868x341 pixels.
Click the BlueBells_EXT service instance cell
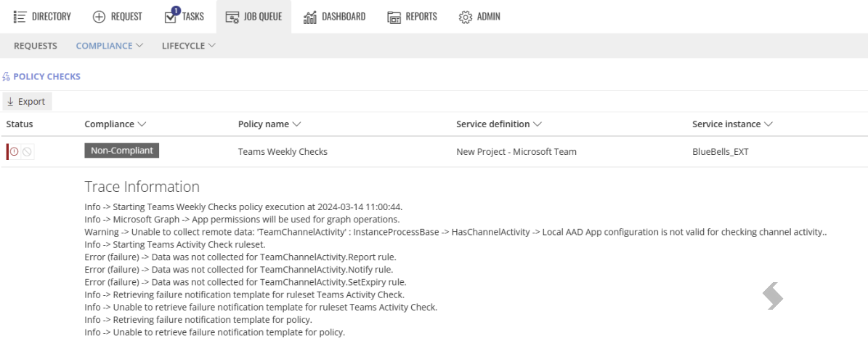pyautogui.click(x=721, y=151)
